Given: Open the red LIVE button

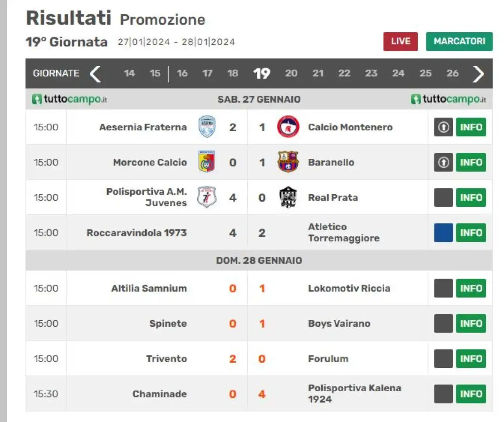Looking at the screenshot, I should [x=400, y=41].
